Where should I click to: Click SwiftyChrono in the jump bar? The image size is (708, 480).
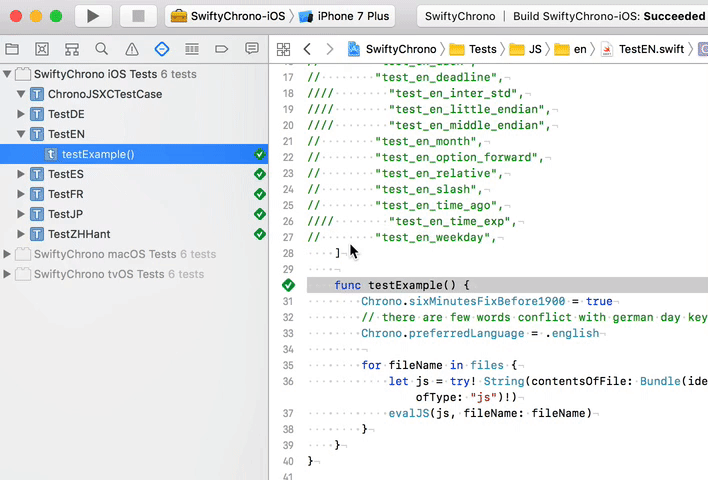point(392,49)
